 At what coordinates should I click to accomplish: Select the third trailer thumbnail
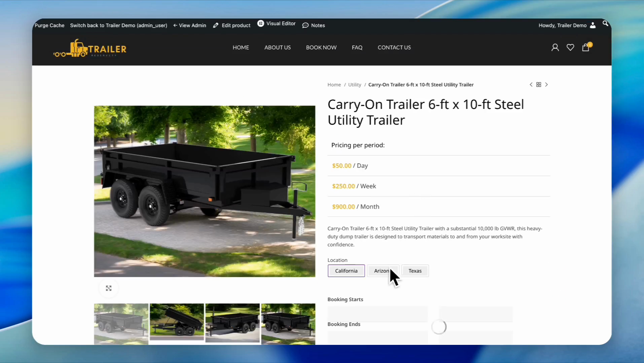point(232,323)
